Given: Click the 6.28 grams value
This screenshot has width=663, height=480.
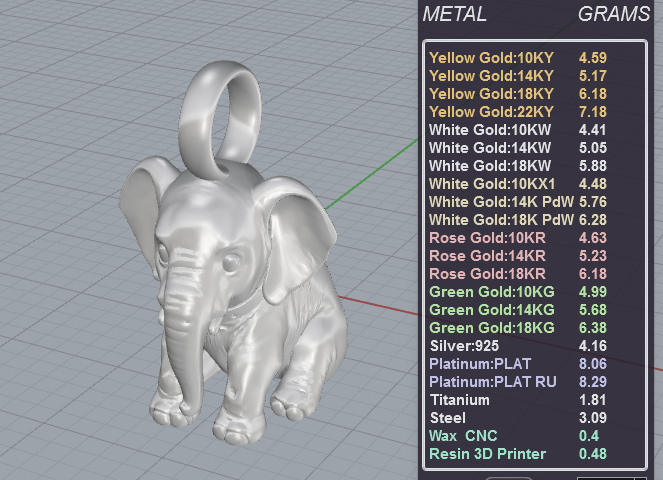Looking at the screenshot, I should coord(593,220).
